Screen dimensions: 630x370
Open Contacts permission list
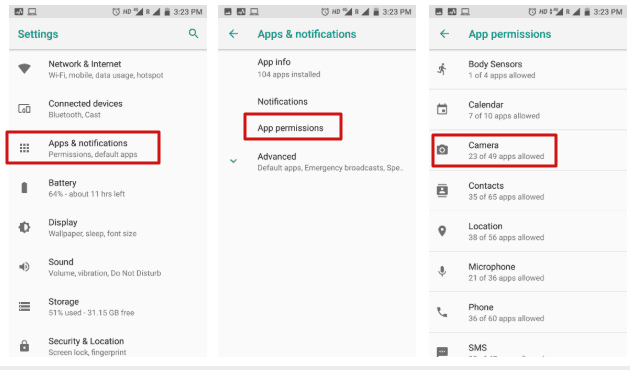point(528,191)
